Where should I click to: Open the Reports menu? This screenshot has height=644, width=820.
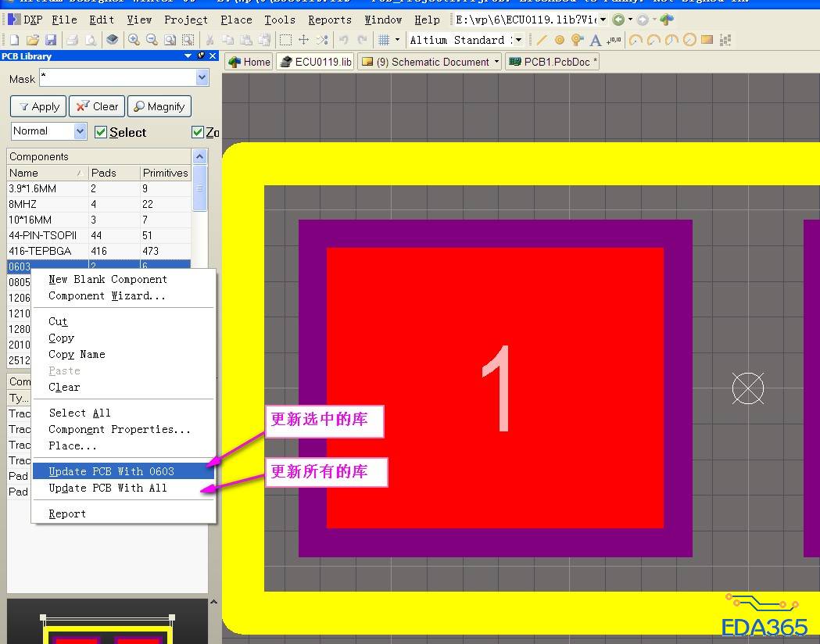pyautogui.click(x=329, y=20)
